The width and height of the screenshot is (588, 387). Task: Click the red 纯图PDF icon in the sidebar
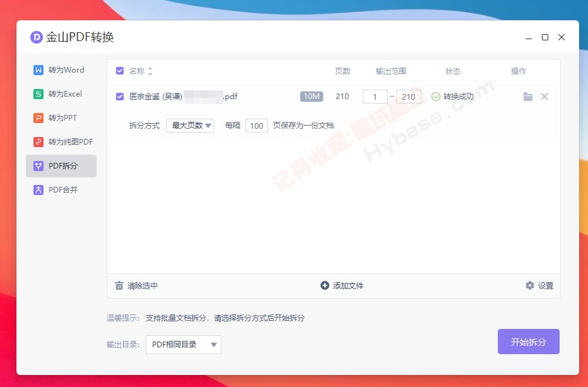[38, 142]
